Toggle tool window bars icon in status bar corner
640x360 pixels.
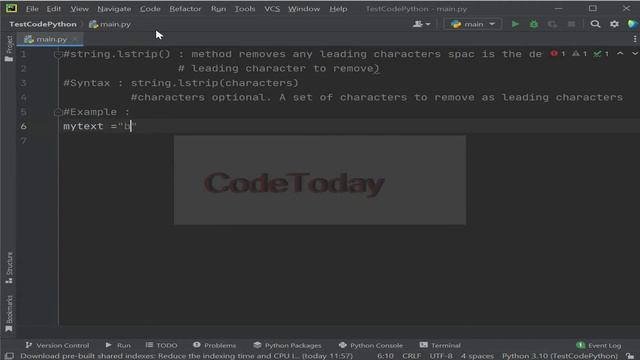tap(9, 356)
